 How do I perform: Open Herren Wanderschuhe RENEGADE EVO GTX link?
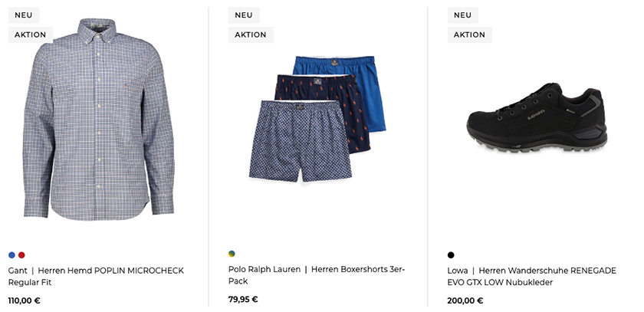tap(532, 276)
